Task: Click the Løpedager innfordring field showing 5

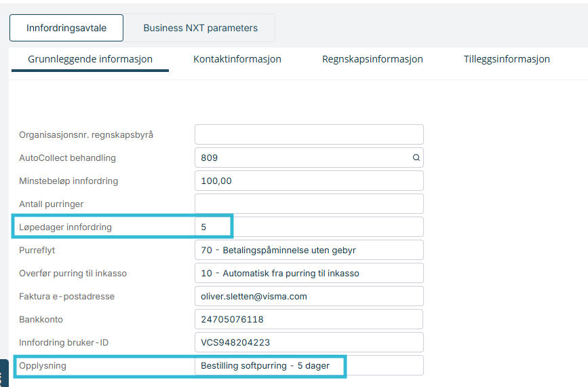Action: (309, 227)
